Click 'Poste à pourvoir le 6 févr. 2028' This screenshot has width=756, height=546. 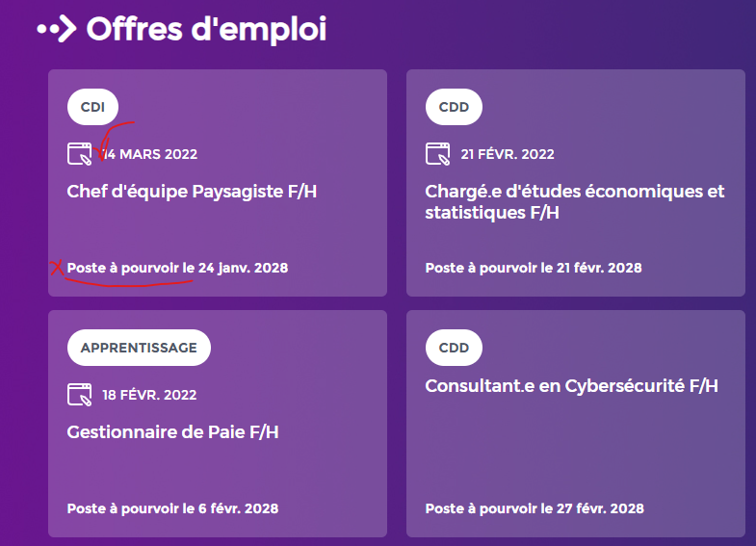(x=172, y=508)
